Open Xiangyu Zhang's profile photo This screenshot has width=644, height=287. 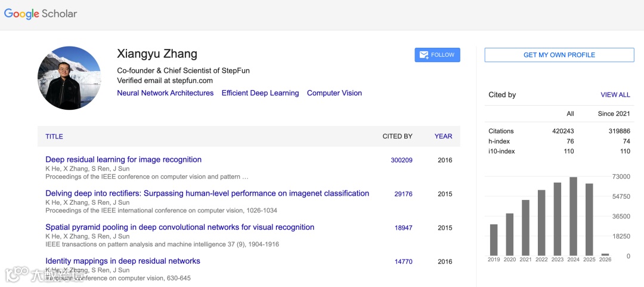tap(69, 78)
